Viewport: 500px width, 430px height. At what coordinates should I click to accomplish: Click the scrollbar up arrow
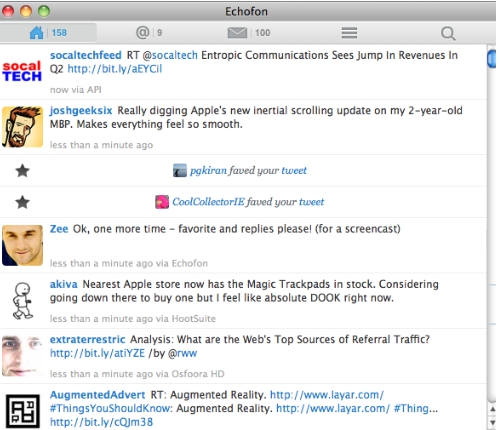tap(492, 409)
